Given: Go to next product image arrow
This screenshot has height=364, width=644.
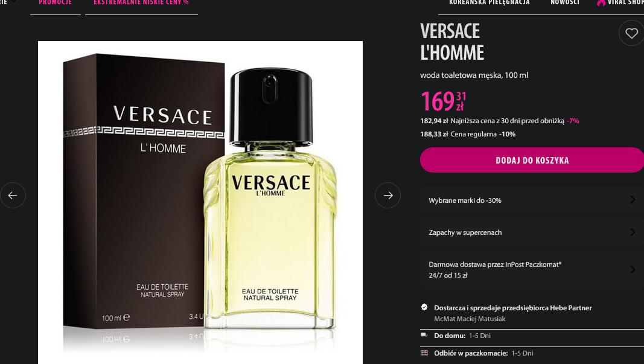Looking at the screenshot, I should (x=387, y=195).
